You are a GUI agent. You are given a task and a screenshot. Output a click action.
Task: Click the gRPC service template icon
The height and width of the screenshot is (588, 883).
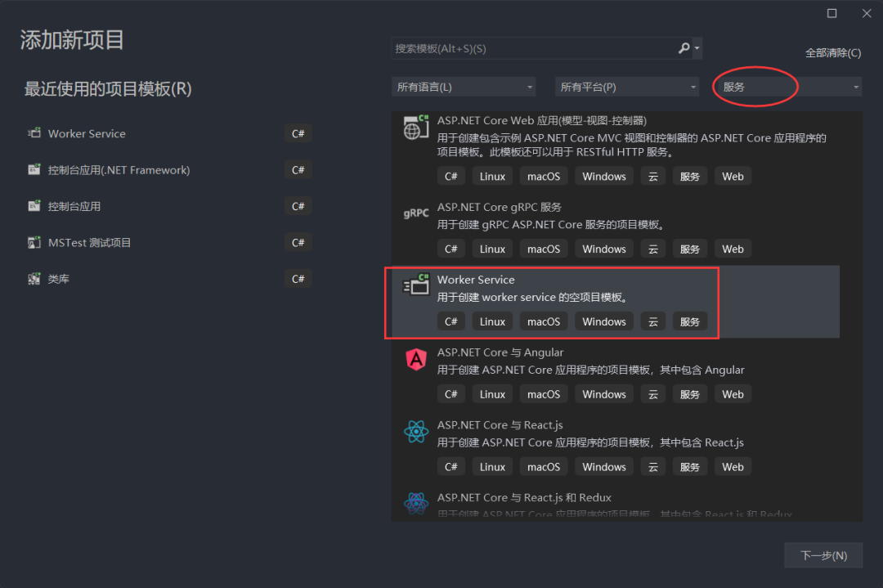pyautogui.click(x=416, y=213)
